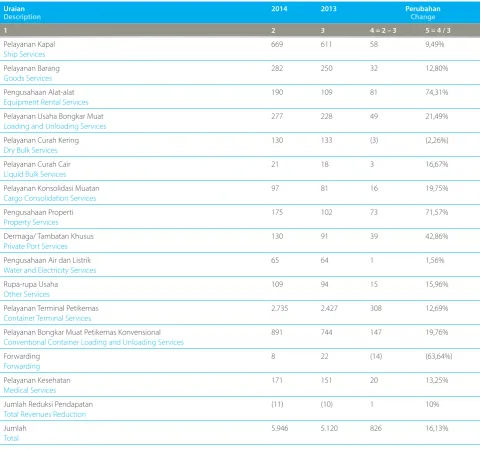The height and width of the screenshot is (450, 480).
Task: Click percentage '19,75%'
Action: (437, 188)
